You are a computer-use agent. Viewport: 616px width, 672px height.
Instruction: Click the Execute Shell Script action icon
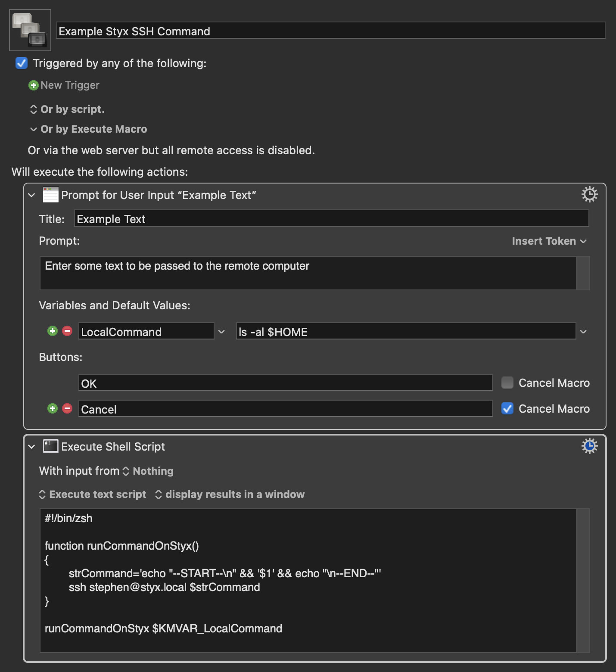tap(50, 446)
